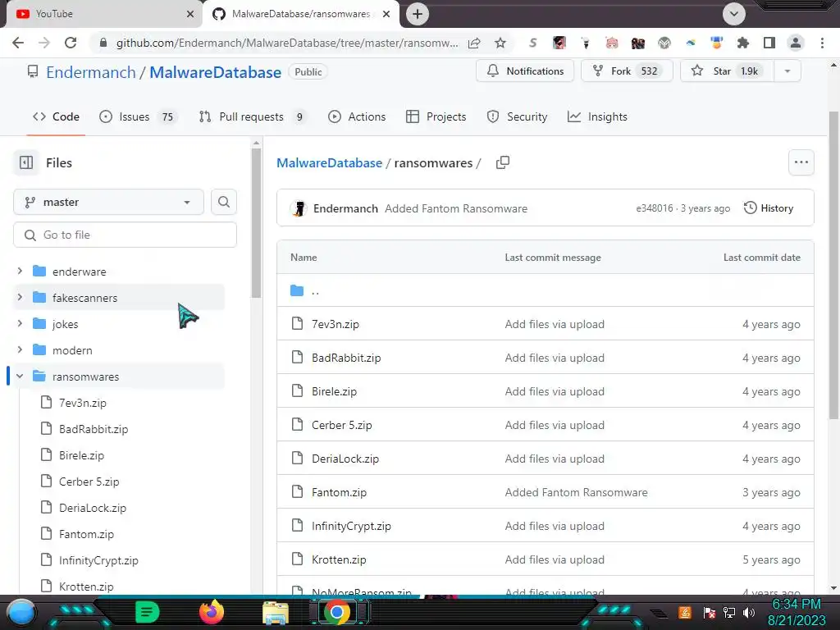Click the search files magnifier button
The height and width of the screenshot is (630, 840).
pyautogui.click(x=224, y=202)
